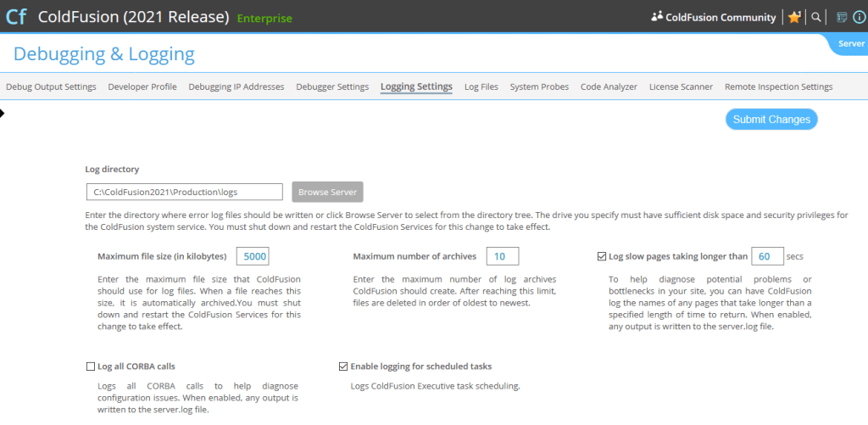Uncheck Enable logging for scheduled tasks

[343, 366]
